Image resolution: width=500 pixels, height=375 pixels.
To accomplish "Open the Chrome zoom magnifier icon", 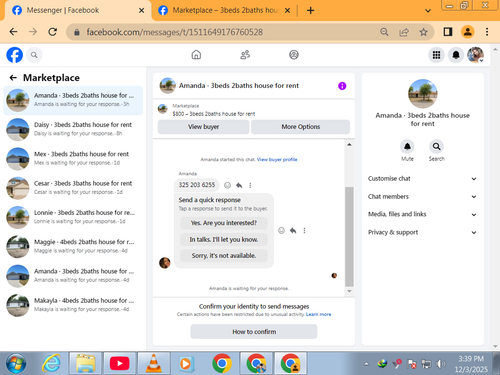I will 384,32.
